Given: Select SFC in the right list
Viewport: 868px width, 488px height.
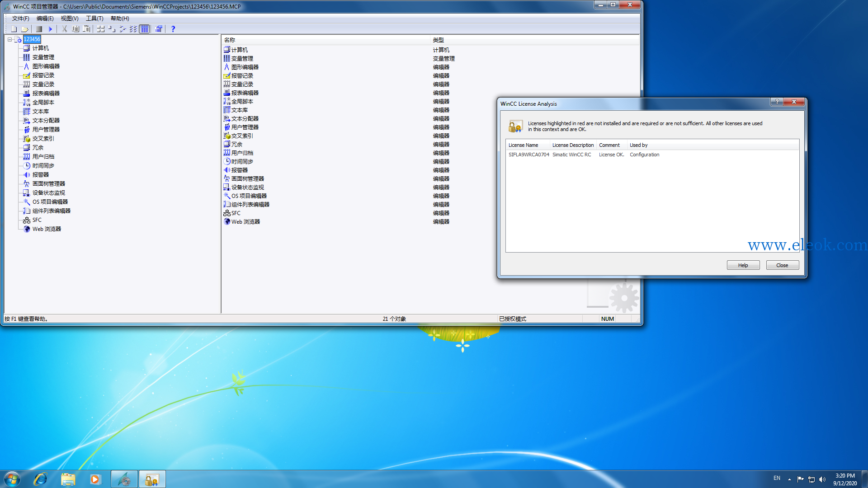Looking at the screenshot, I should click(236, 213).
